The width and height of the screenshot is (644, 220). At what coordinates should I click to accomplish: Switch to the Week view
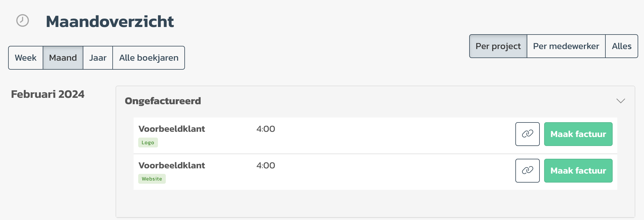coord(26,58)
